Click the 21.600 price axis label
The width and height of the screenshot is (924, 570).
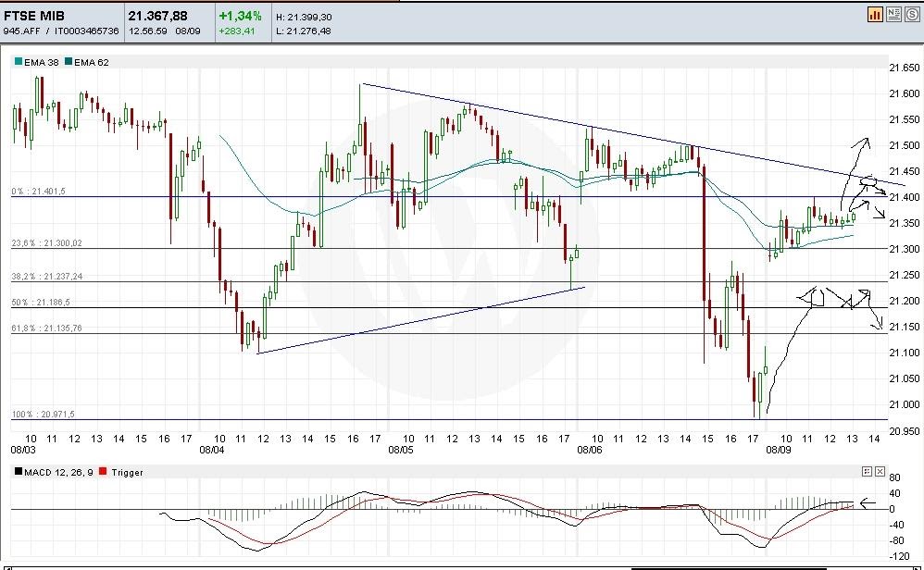(904, 93)
